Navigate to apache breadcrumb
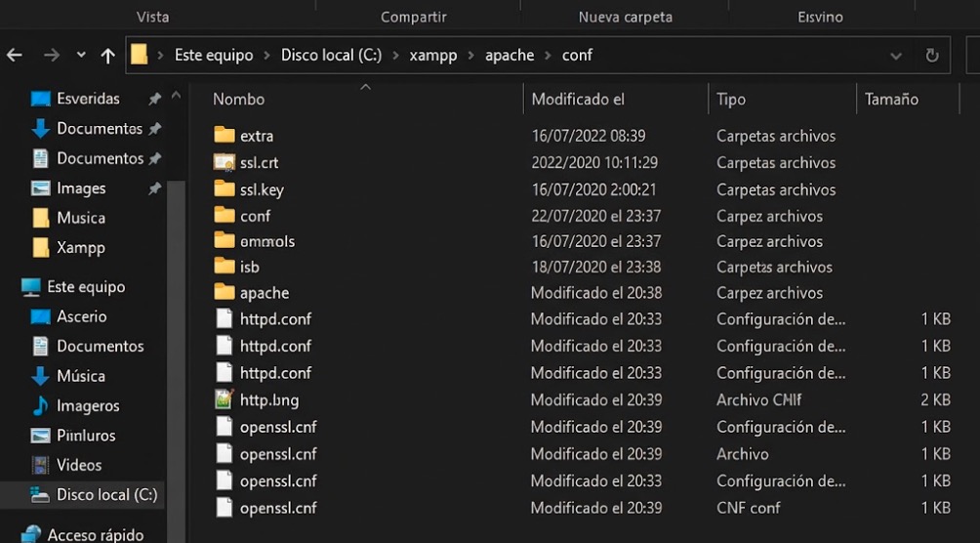Image resolution: width=980 pixels, height=543 pixels. tap(510, 56)
